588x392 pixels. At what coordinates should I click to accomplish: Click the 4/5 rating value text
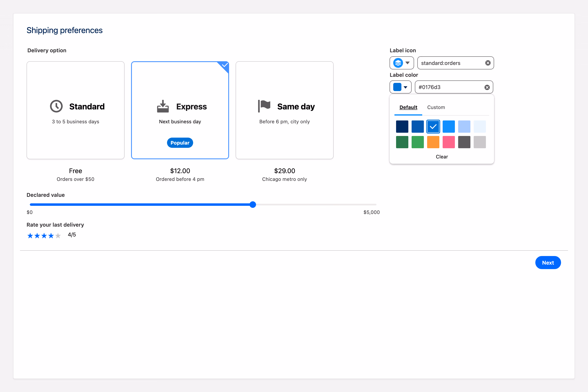tap(72, 235)
